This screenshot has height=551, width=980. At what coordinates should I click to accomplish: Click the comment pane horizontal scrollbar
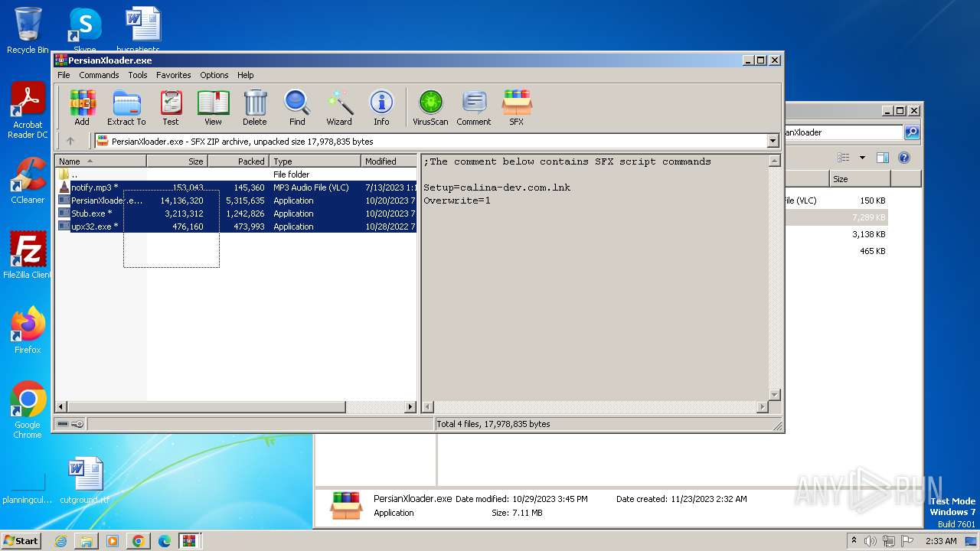tap(595, 407)
